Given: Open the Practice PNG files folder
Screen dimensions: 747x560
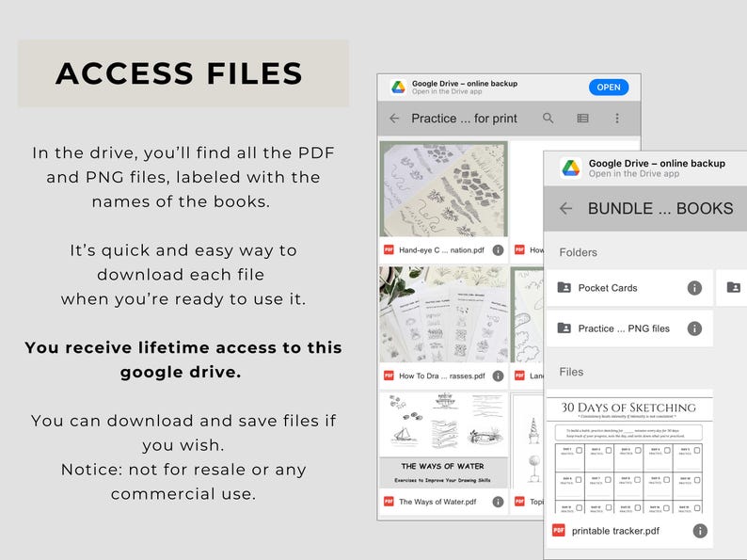Looking at the screenshot, I should (x=628, y=328).
